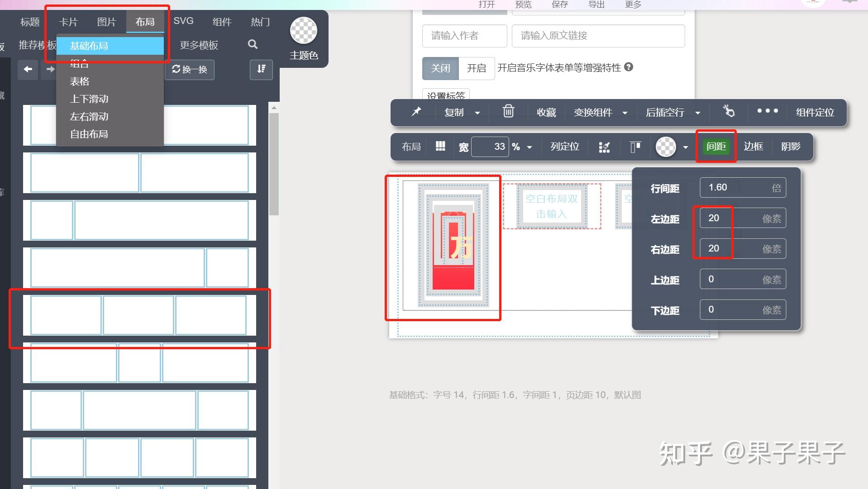Click the sort order icon
Viewport: 868px width, 489px height.
pyautogui.click(x=261, y=69)
